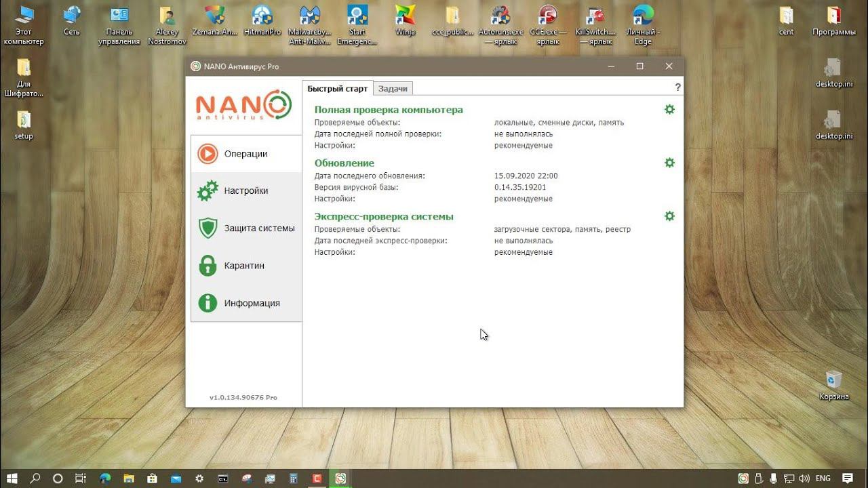
Task: Select the Malwarebytes Anti-Malware desktop shortcut
Action: tap(310, 26)
